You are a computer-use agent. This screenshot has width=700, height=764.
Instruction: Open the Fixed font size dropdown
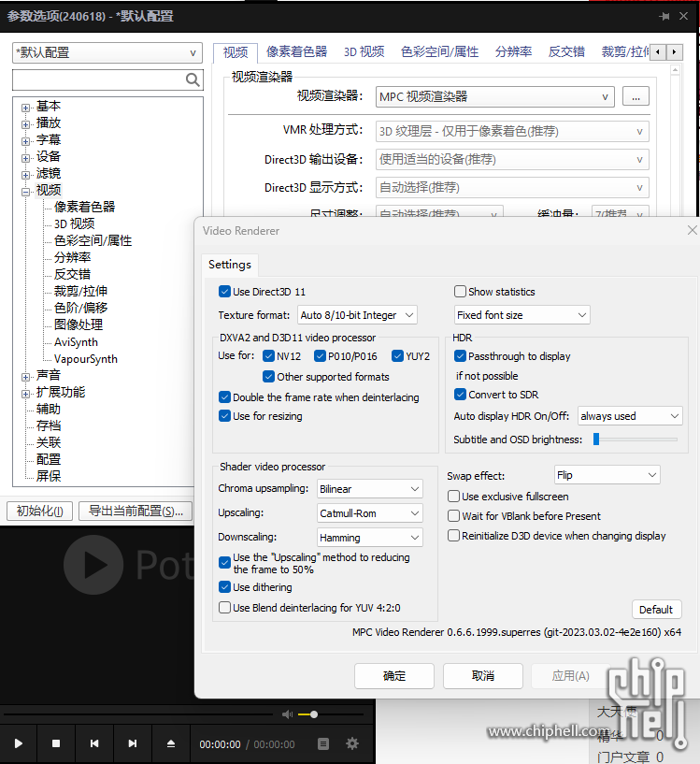tap(521, 315)
